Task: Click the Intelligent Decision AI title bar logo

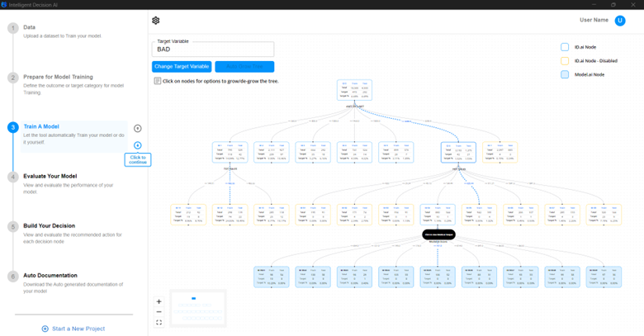Action: coord(4,5)
